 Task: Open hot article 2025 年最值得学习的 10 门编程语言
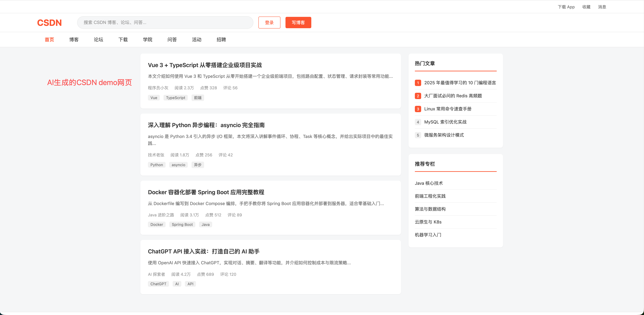(460, 83)
